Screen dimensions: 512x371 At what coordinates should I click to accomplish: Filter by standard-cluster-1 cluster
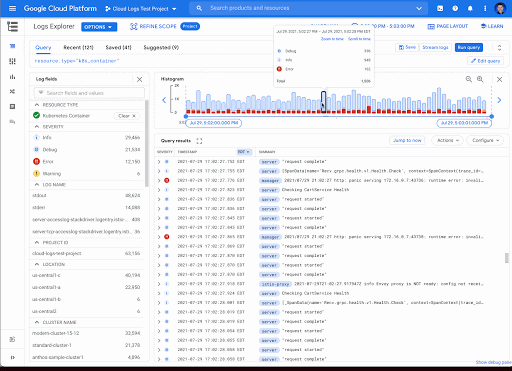pyautogui.click(x=87, y=345)
